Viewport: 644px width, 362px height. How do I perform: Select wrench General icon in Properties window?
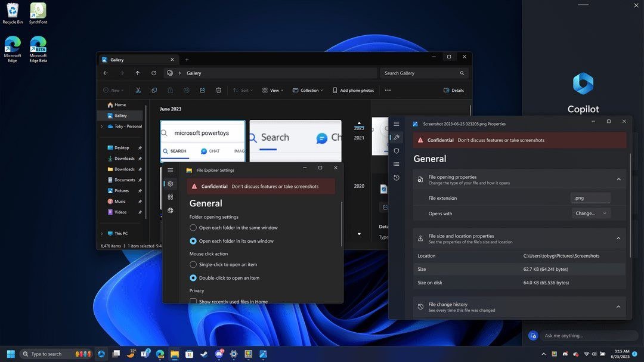(397, 137)
